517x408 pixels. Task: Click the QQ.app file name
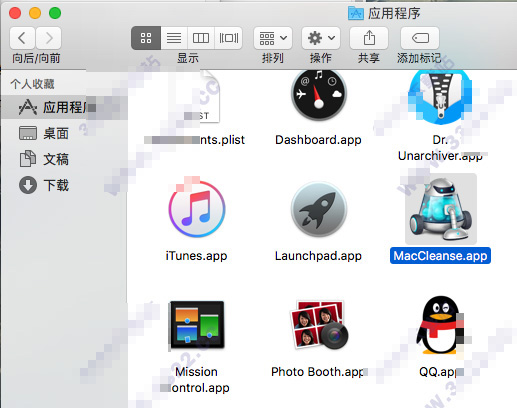438,372
